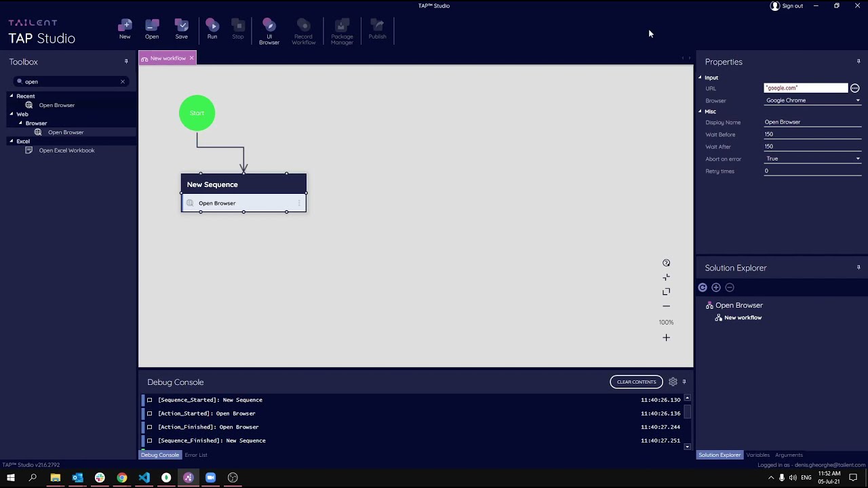Image resolution: width=868 pixels, height=488 pixels.
Task: Collapse the Browser subgroup in Toolbox
Action: click(x=20, y=123)
